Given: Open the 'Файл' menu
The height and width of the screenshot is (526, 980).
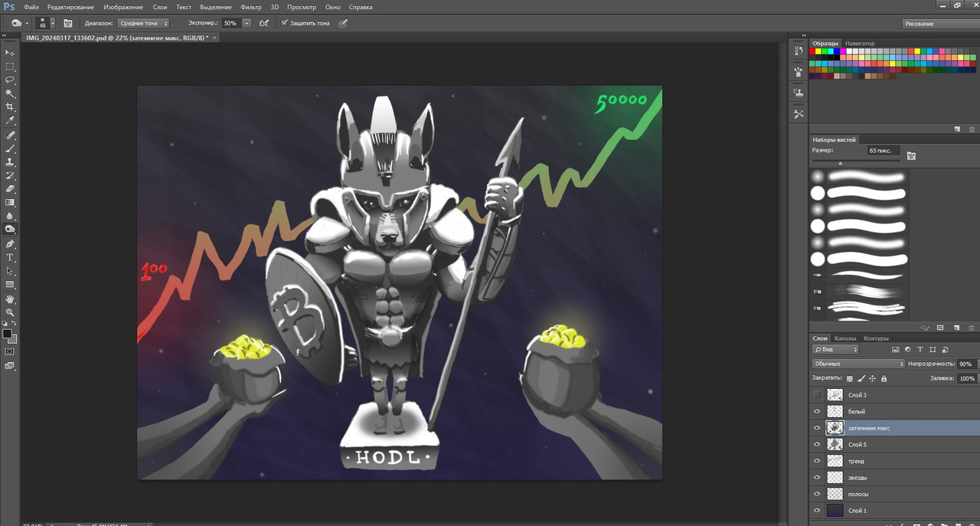Looking at the screenshot, I should tap(31, 7).
